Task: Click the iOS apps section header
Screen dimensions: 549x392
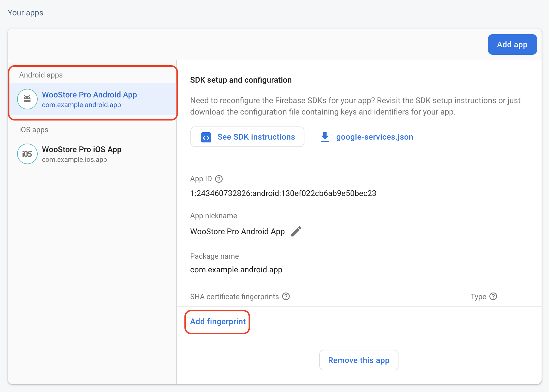Action: pyautogui.click(x=33, y=130)
